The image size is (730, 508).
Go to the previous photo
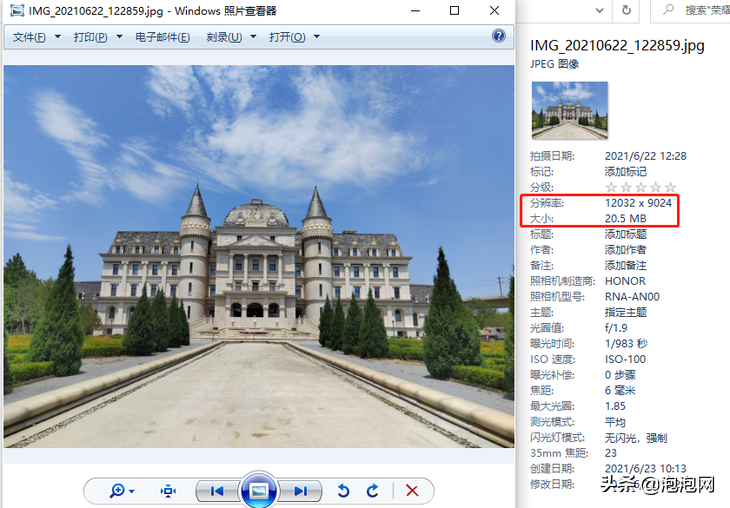(x=217, y=491)
